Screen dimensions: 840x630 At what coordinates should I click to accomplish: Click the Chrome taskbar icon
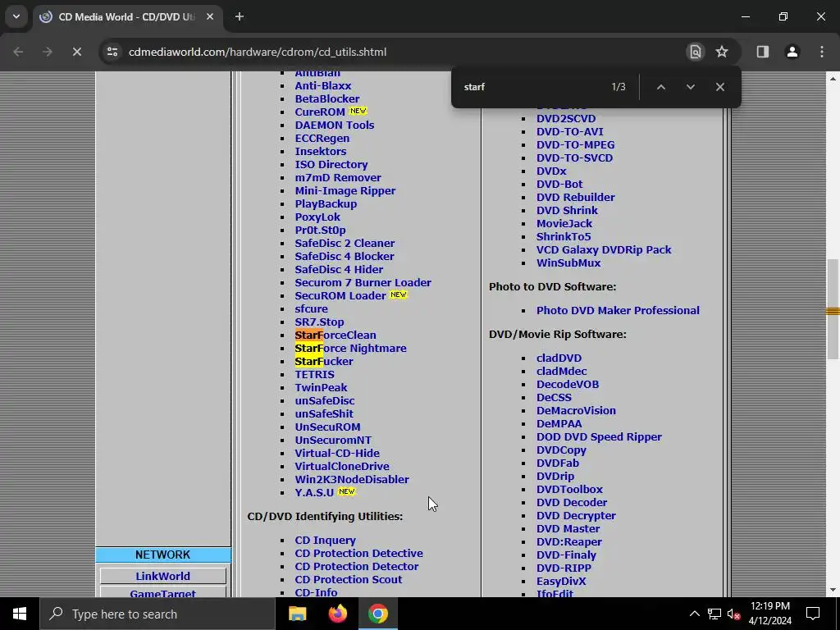(377, 614)
